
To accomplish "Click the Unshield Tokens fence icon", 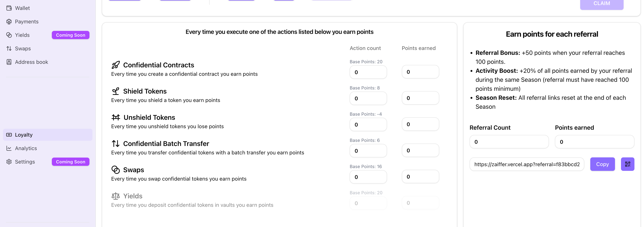I will coord(116,117).
